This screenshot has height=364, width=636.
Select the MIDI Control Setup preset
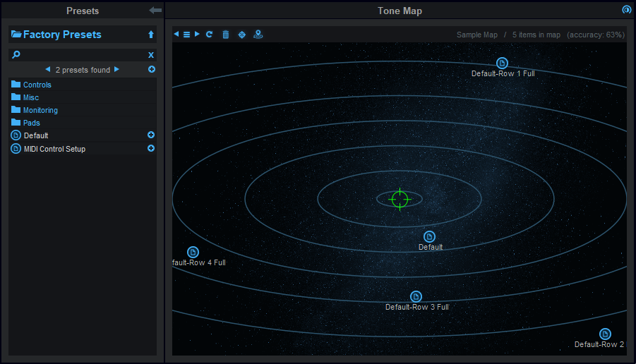point(54,149)
